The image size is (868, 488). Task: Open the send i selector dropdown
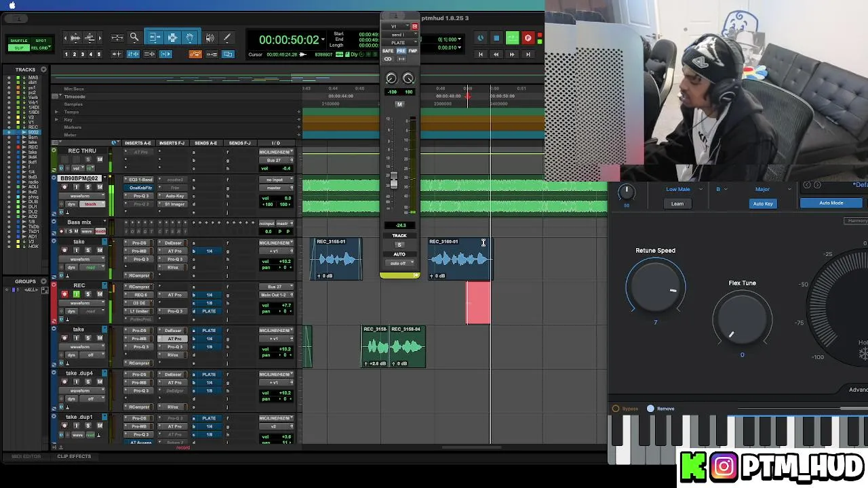[399, 35]
